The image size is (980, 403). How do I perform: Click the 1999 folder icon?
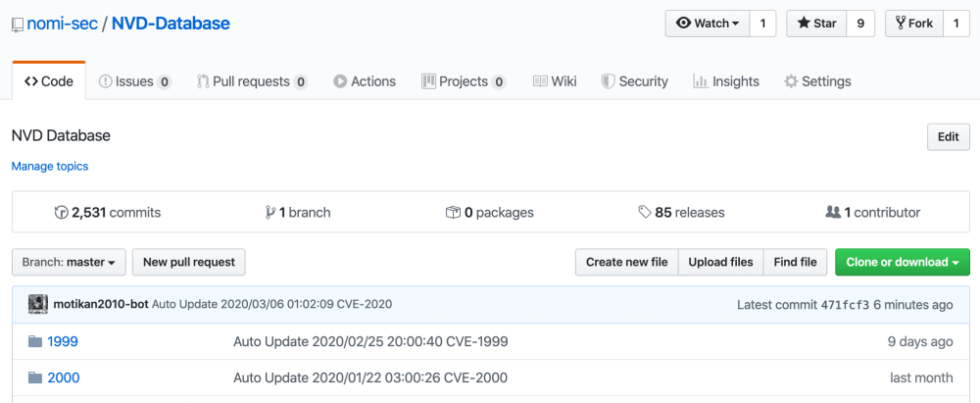point(35,341)
